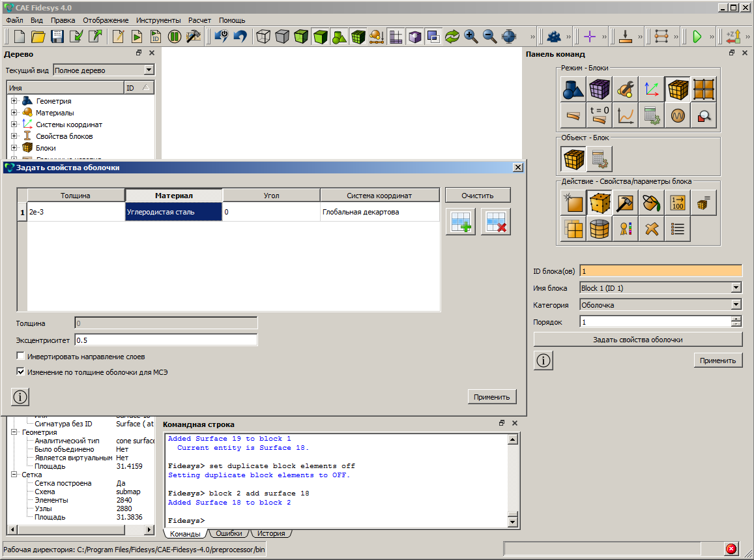
Task: Save the project with the floppy disk icon
Action: click(57, 37)
